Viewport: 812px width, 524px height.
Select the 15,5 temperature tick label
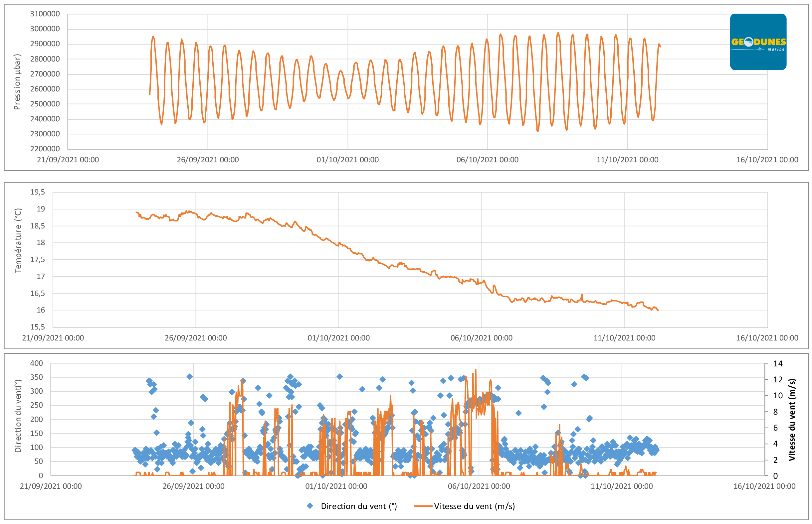coord(38,327)
